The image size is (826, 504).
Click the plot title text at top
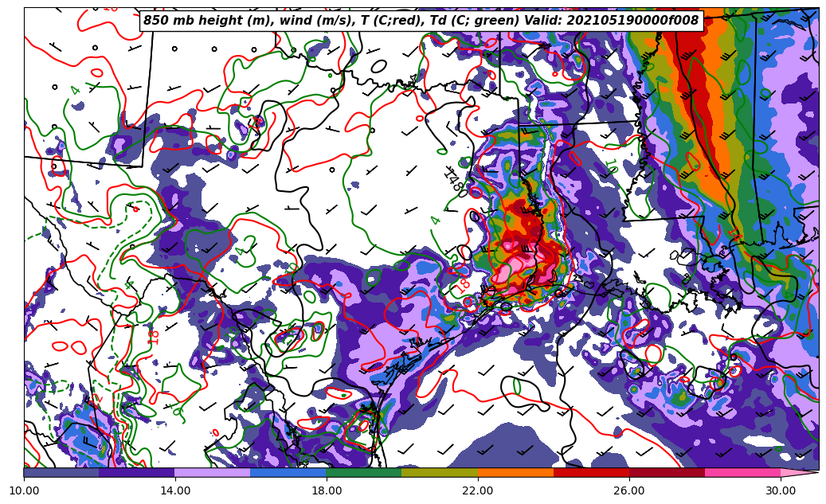(421, 21)
